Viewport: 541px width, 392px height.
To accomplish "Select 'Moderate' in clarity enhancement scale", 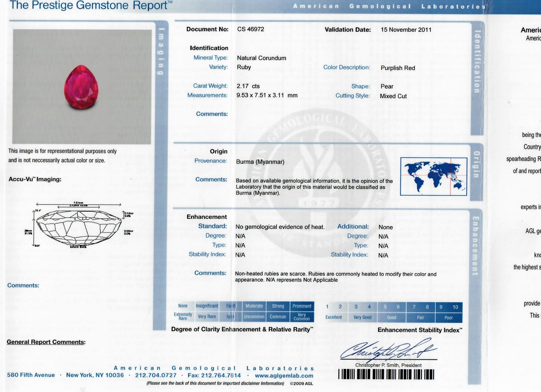I will click(x=254, y=306).
